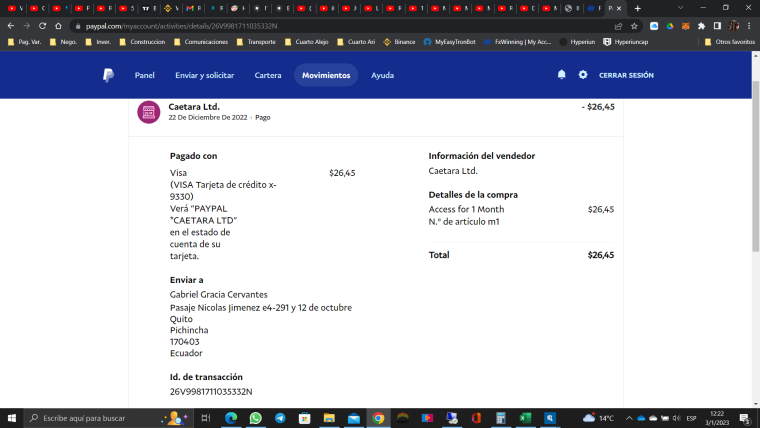Open the Chrome profile avatar
Viewport: 760px width, 428px height.
point(733,26)
